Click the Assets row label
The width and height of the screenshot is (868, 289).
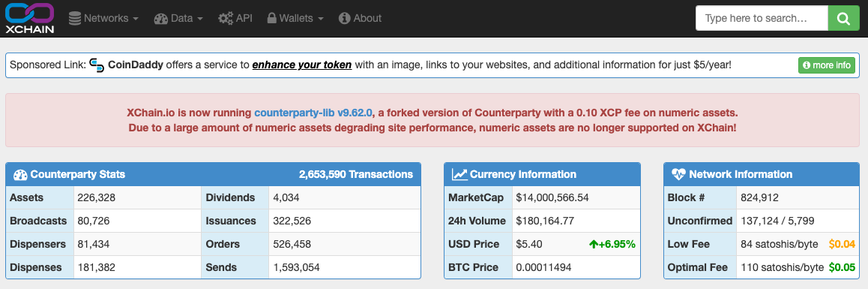(x=26, y=198)
